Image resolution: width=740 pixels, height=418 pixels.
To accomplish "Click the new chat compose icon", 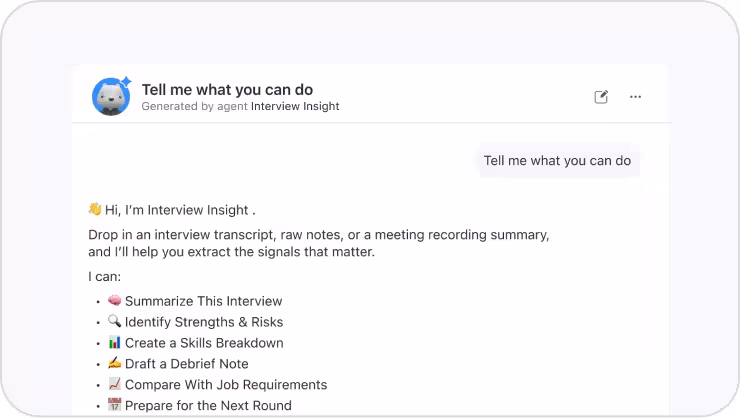I will (601, 97).
